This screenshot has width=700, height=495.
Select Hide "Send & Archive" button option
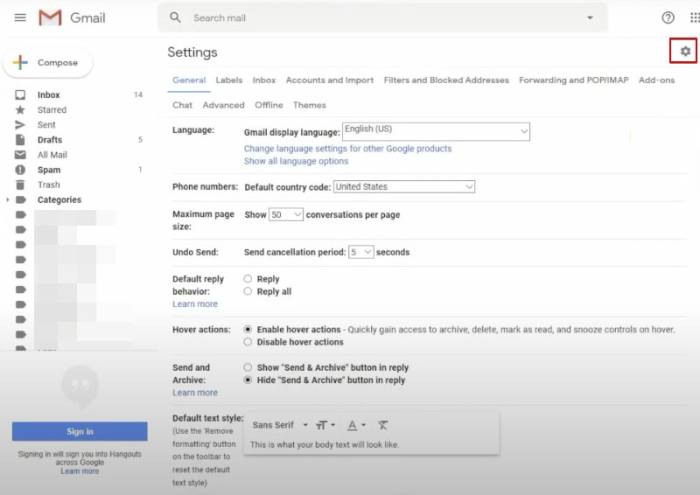(x=248, y=380)
